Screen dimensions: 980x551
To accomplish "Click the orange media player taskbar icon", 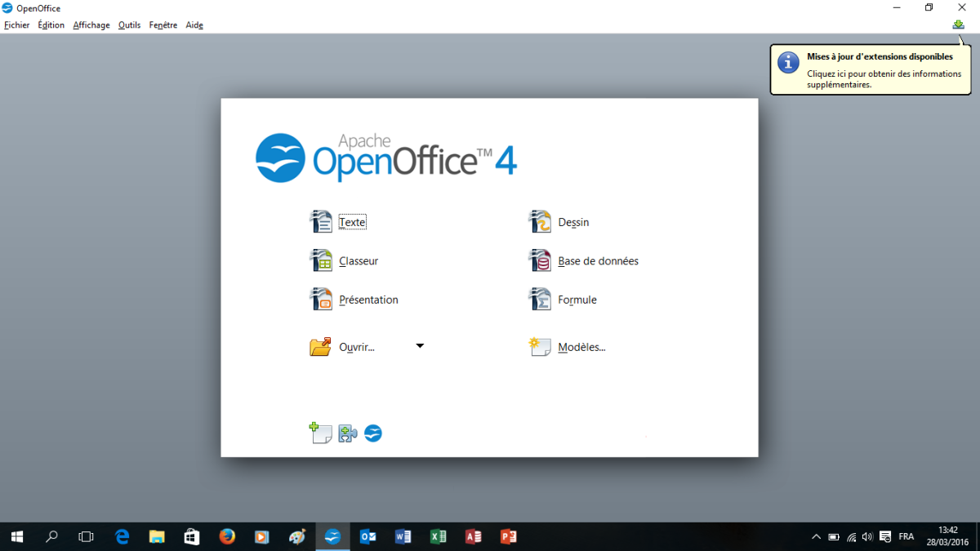I will pos(262,536).
